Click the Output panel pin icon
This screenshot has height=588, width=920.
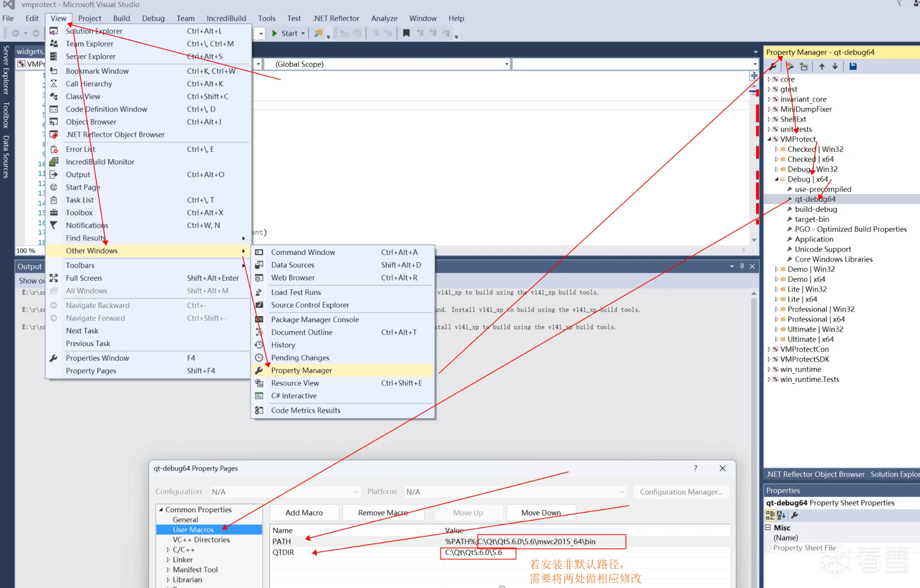(742, 266)
